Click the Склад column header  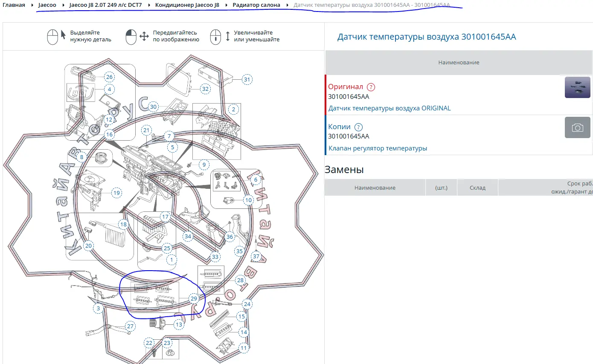click(477, 188)
